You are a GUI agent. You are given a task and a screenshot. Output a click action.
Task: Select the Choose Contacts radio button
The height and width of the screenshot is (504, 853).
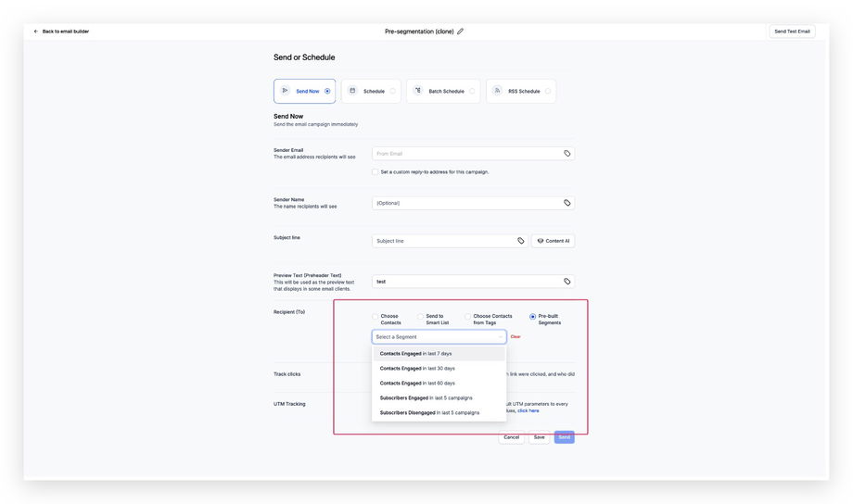(376, 317)
